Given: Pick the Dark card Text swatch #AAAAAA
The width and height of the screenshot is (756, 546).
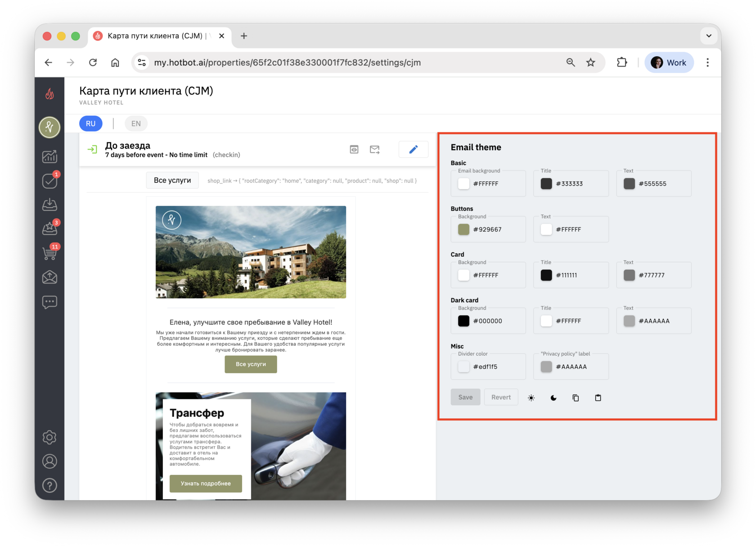Looking at the screenshot, I should tap(629, 321).
